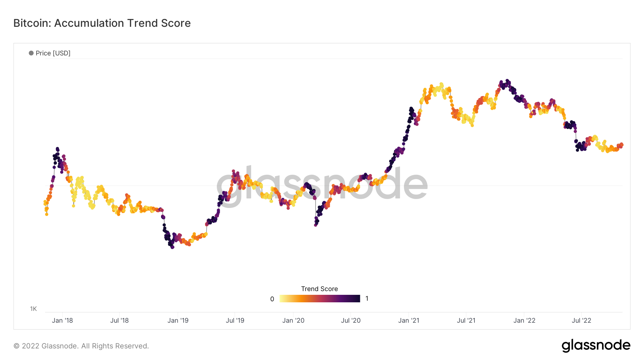Screen dimensions: 644x362
Task: Select Jan '19 on the time axis
Action: coord(178,321)
